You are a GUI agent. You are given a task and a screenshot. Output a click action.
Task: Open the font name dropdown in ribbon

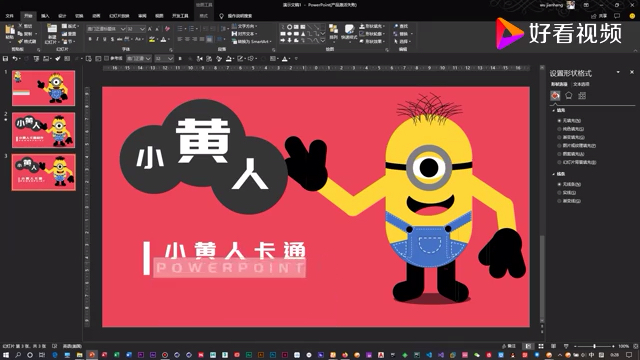click(123, 29)
